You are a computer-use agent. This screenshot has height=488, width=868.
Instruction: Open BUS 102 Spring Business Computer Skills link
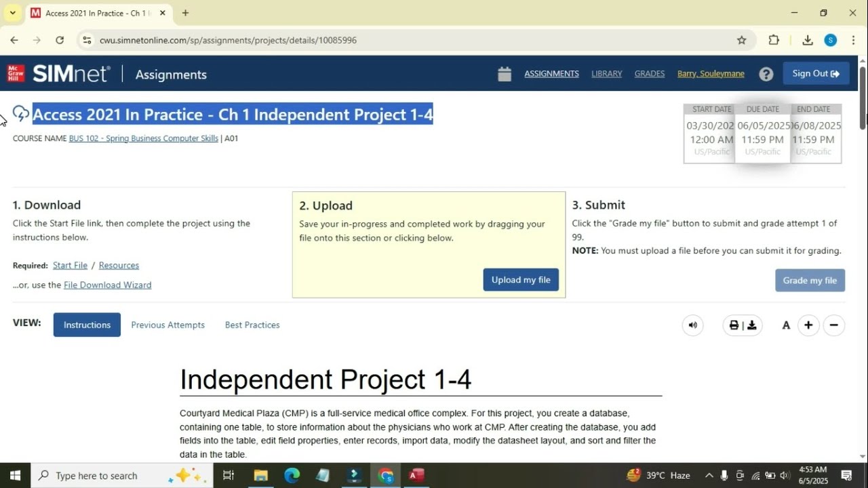143,138
